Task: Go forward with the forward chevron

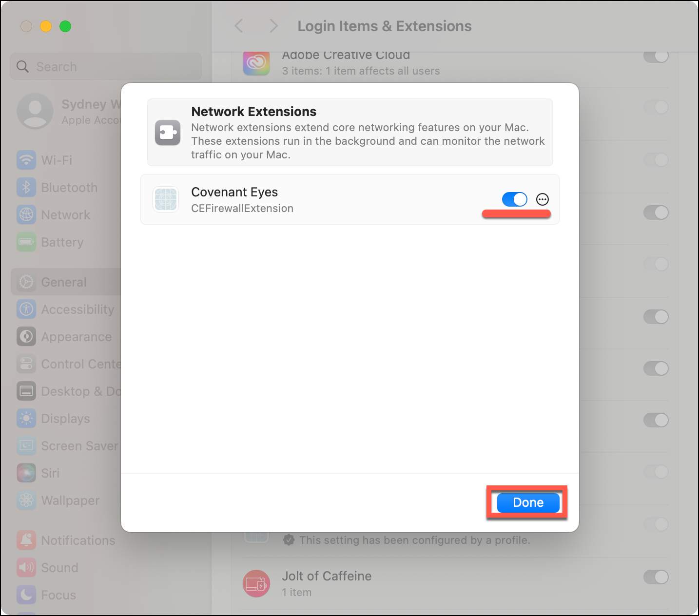Action: pos(274,26)
